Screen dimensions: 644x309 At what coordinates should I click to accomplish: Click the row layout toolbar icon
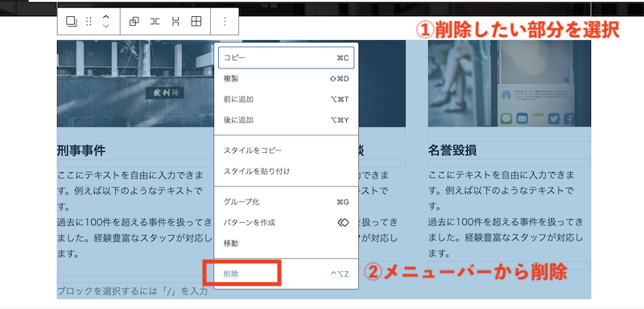point(155,22)
